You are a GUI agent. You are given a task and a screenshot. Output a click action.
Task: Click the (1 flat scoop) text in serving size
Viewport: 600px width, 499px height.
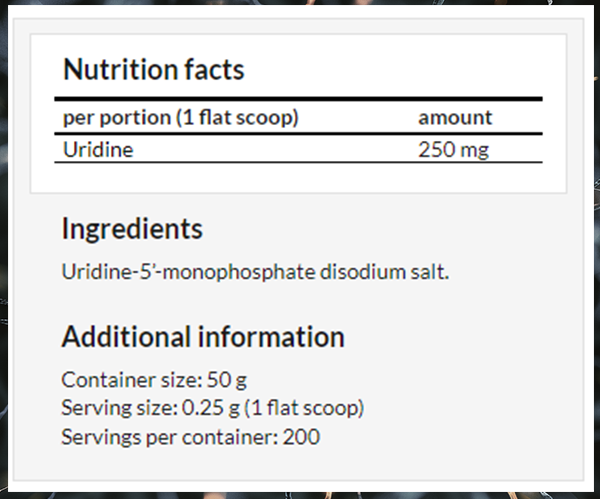(x=304, y=408)
